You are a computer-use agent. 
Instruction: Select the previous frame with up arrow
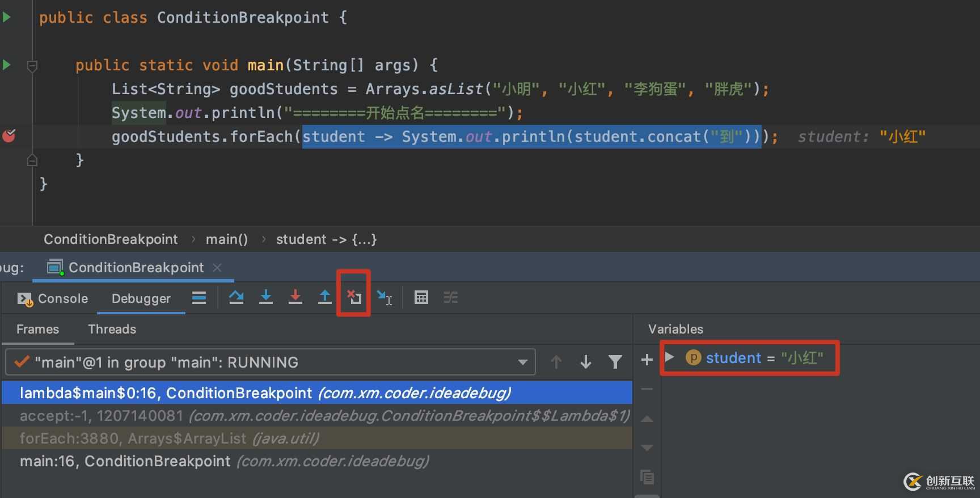[556, 362]
